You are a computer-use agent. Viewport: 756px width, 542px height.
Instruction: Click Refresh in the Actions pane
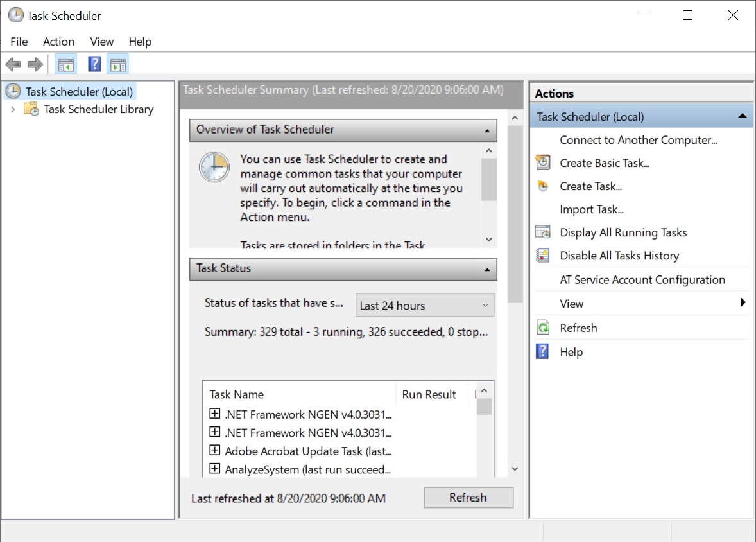pyautogui.click(x=578, y=328)
